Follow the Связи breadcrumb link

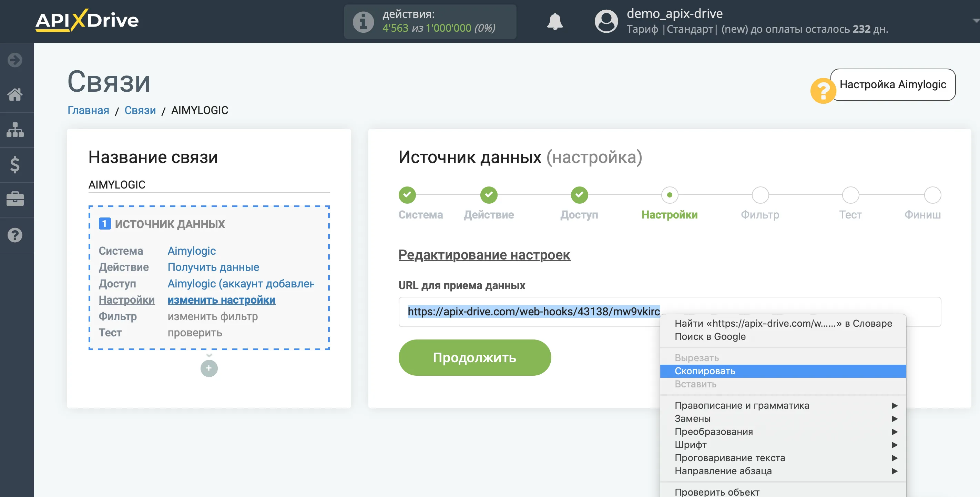(140, 110)
